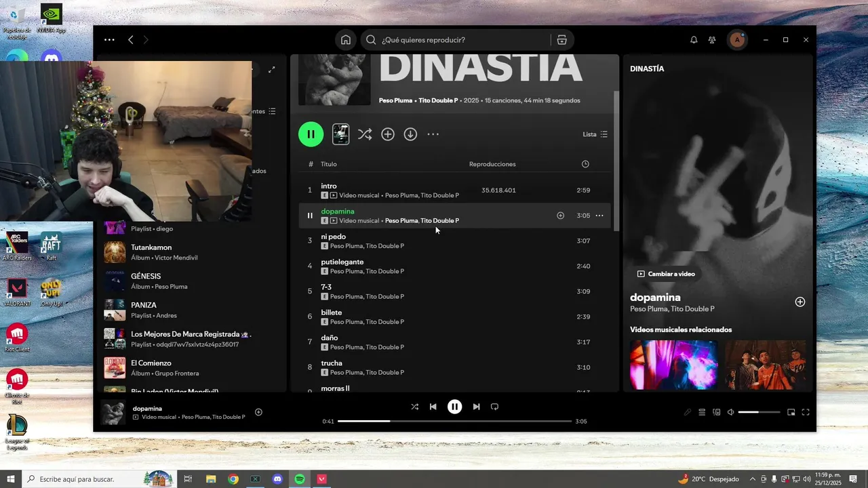
Task: Go to the Spotify Home icon
Action: click(346, 40)
